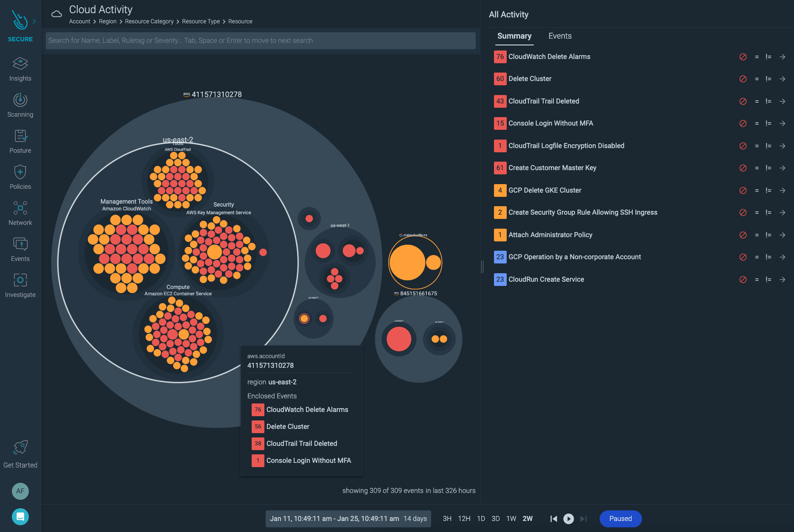This screenshot has width=794, height=532.
Task: Select the 1W time range option
Action: click(511, 518)
